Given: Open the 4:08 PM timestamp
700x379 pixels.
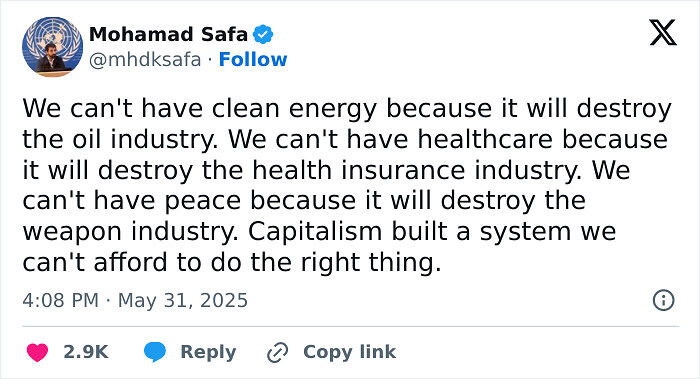Looking at the screenshot, I should click(x=60, y=300).
